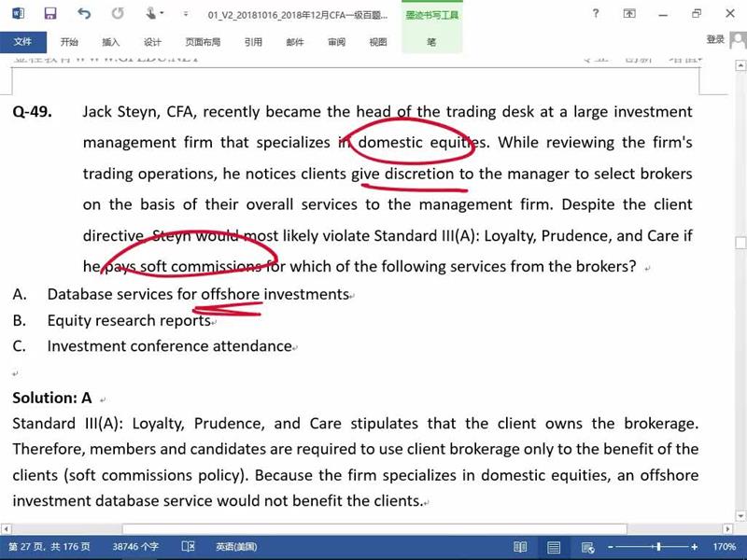Click the 170% zoom level
Screen dimensions: 747x560
(725, 547)
